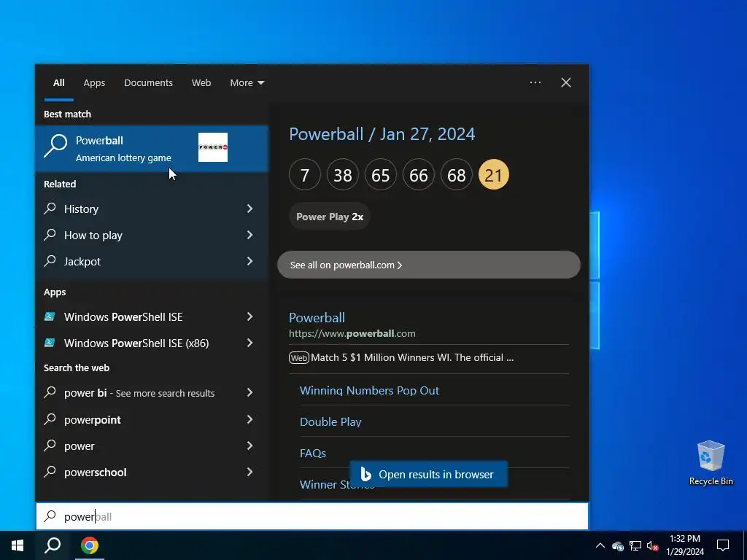Expand the Jackpot related search arrow

(x=249, y=261)
